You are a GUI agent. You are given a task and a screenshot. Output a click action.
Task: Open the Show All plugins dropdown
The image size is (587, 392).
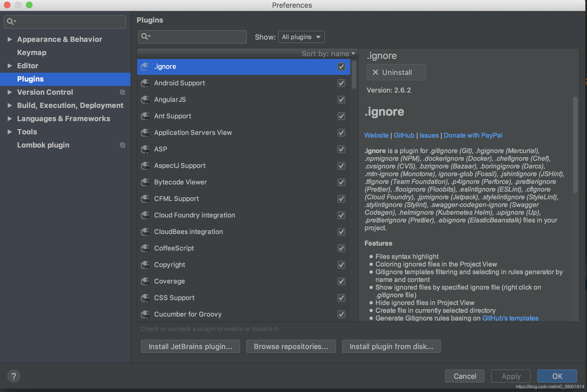coord(301,37)
